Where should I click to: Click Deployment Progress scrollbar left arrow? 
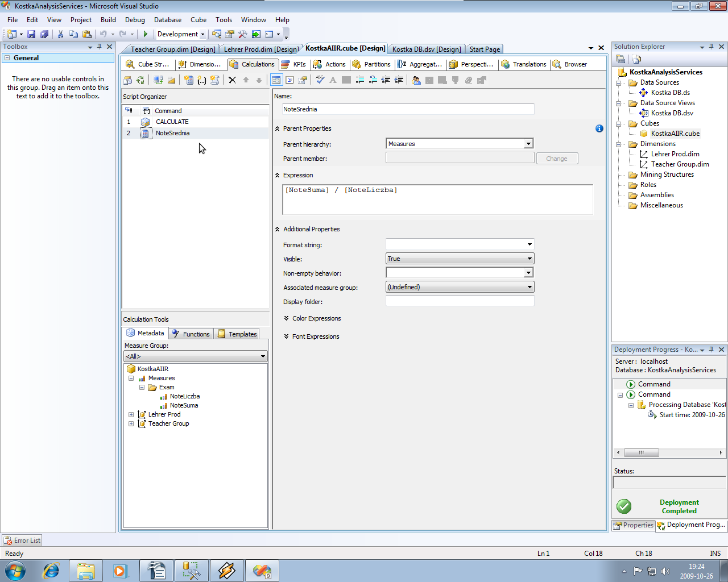pyautogui.click(x=619, y=453)
